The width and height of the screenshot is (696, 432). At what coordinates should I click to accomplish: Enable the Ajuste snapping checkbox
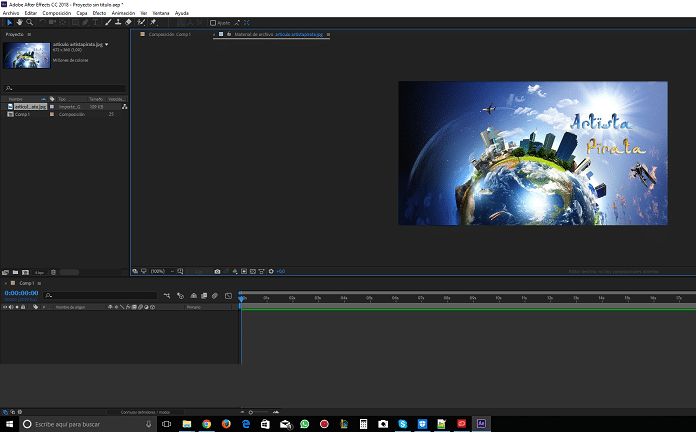tap(213, 23)
